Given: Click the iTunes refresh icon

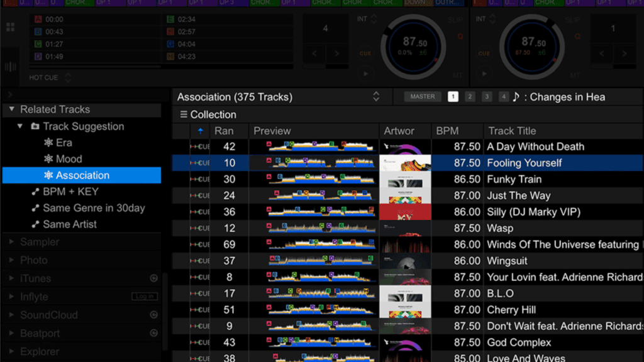Looking at the screenshot, I should point(153,278).
